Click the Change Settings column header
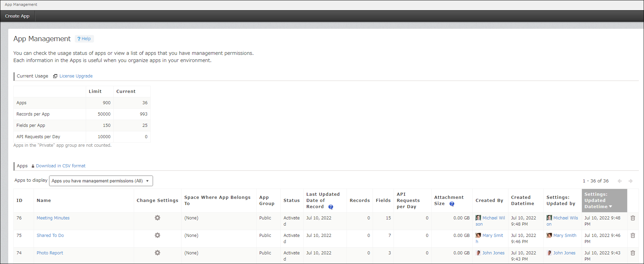 click(x=157, y=201)
